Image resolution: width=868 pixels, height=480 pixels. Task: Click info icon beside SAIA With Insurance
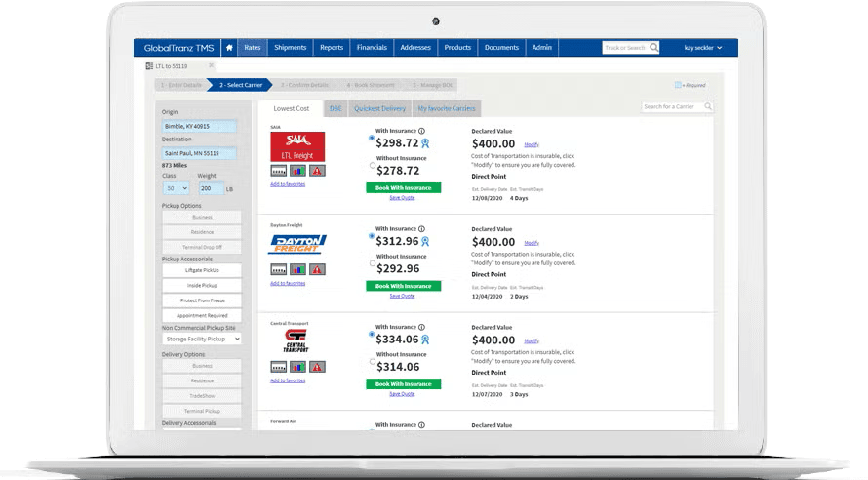(422, 131)
